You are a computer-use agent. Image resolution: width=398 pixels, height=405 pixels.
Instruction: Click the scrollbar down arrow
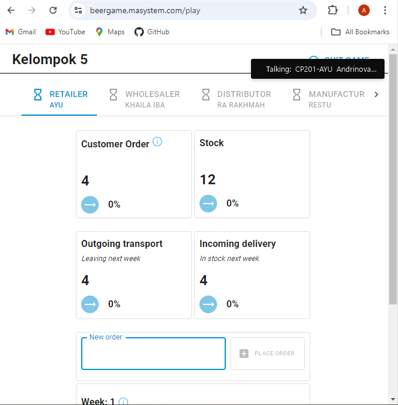[393, 399]
